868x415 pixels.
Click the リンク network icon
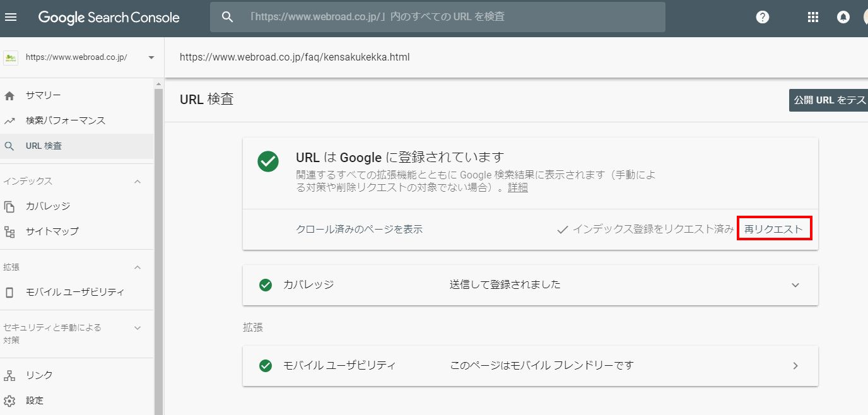(9, 375)
